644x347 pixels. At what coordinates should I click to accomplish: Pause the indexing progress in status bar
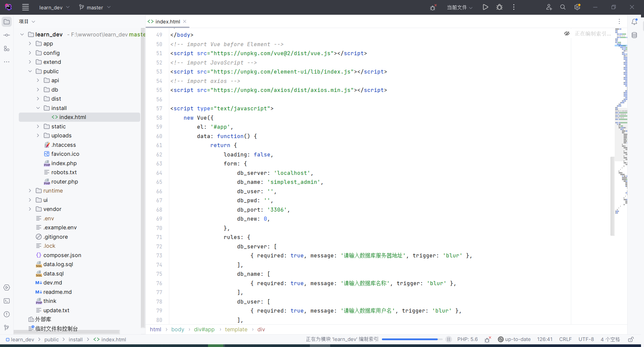(x=449, y=339)
